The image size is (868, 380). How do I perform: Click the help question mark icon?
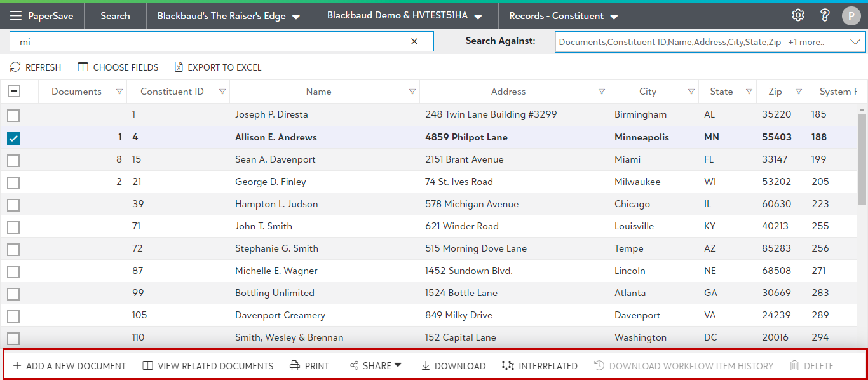click(x=825, y=15)
